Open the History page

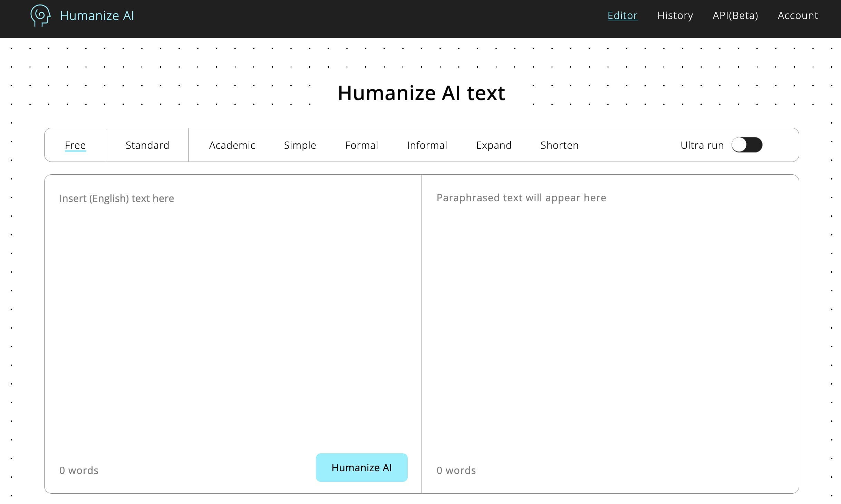675,16
